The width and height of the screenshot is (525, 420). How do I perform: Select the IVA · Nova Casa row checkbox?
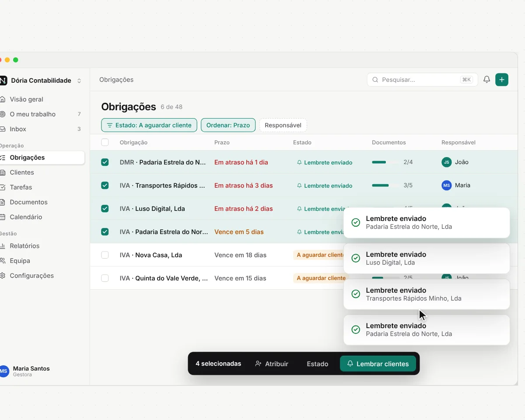coord(105,255)
